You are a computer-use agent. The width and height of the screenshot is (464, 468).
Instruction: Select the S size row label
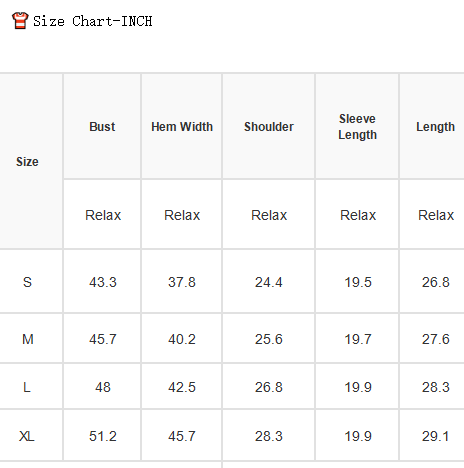click(x=27, y=282)
